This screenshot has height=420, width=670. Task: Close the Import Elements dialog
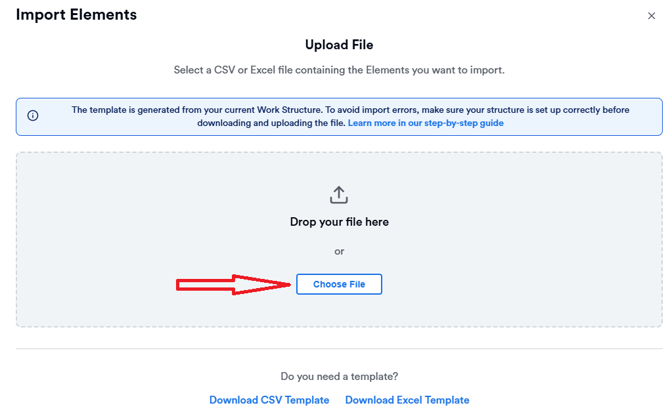[x=652, y=16]
